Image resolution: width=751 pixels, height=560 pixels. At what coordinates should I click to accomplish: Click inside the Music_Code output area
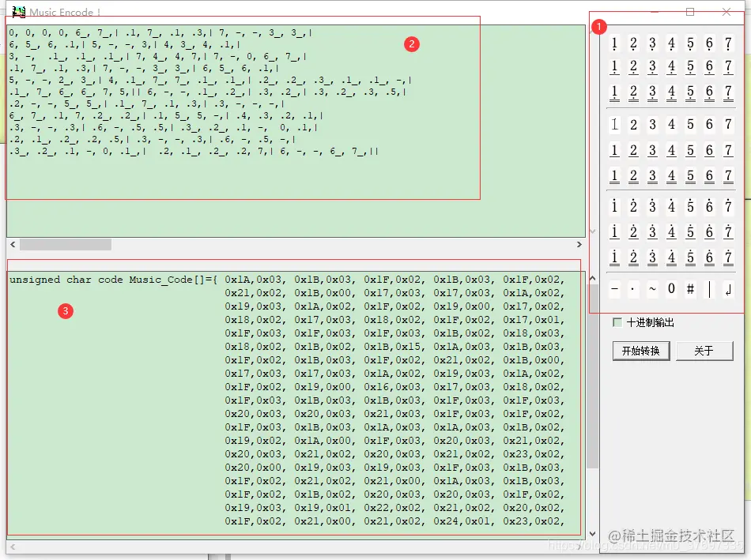pyautogui.click(x=296, y=405)
